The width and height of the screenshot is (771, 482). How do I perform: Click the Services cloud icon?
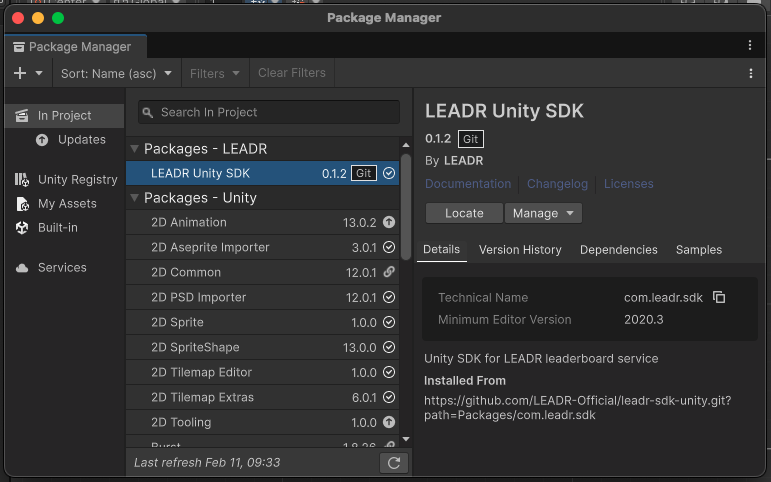click(22, 268)
